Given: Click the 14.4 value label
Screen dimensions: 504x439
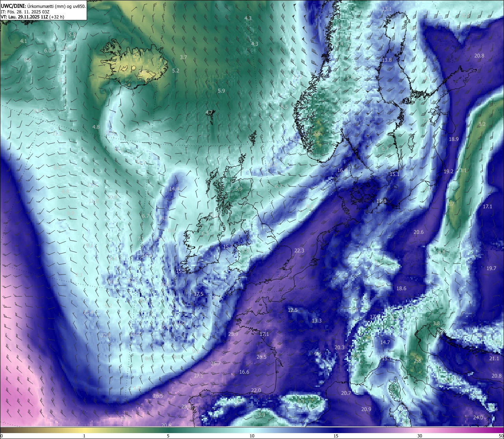Looking at the screenshot, I should pos(174,189).
